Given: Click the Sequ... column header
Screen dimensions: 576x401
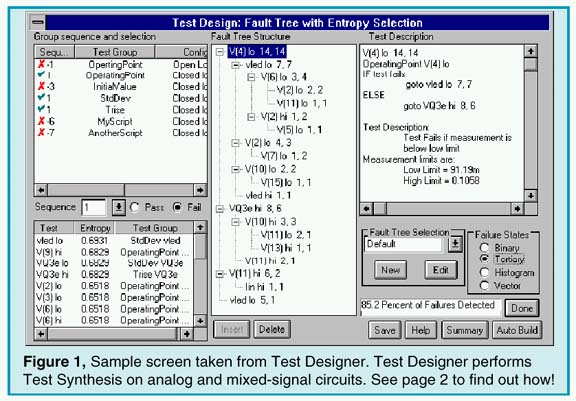Looking at the screenshot, I should point(54,52).
